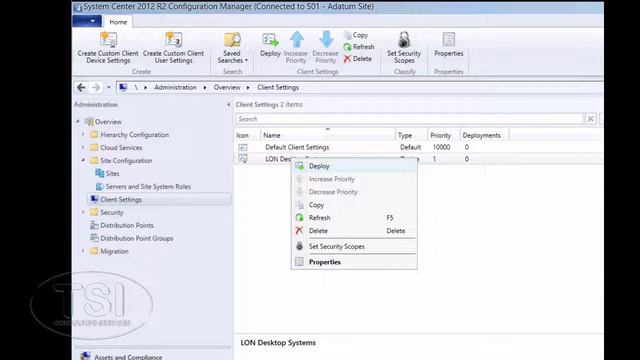The height and width of the screenshot is (360, 640).
Task: Choose Delete in the context menu
Action: [354, 231]
